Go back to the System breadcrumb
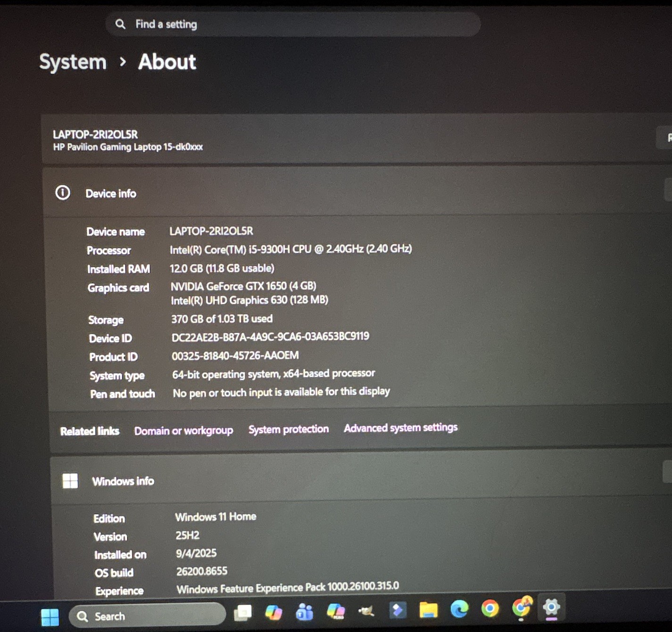 pos(73,62)
